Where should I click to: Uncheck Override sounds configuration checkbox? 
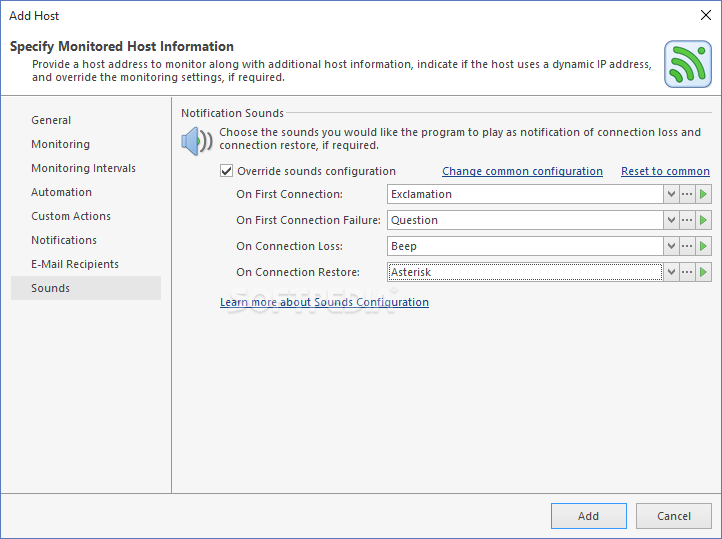226,171
